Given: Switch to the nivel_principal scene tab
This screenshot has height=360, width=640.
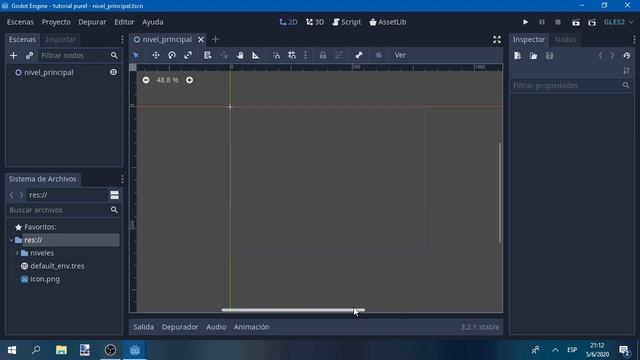Looking at the screenshot, I should pyautogui.click(x=167, y=40).
